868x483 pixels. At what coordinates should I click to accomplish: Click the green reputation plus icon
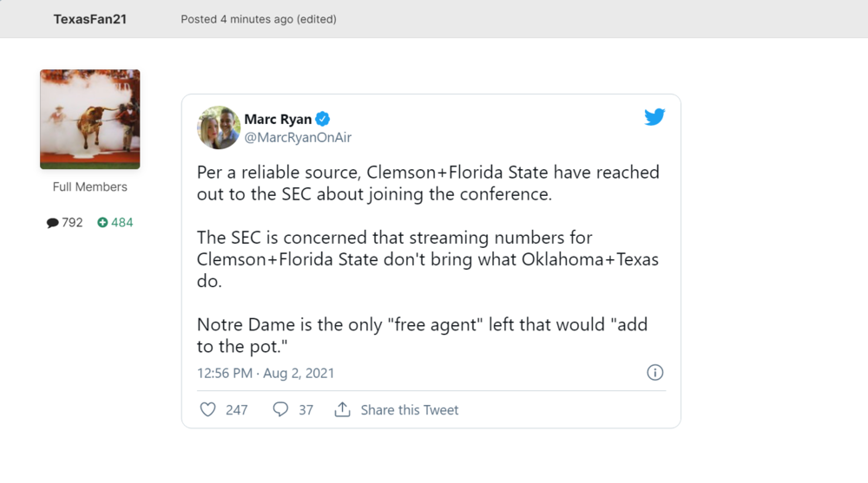pyautogui.click(x=102, y=223)
